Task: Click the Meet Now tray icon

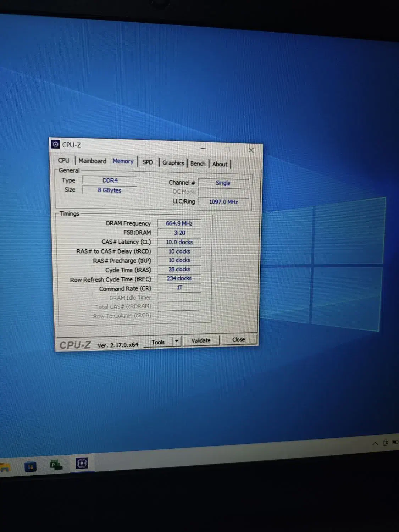Action: tap(385, 443)
